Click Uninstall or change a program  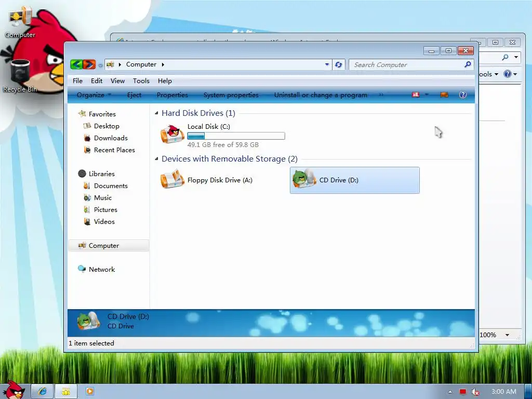pyautogui.click(x=321, y=95)
